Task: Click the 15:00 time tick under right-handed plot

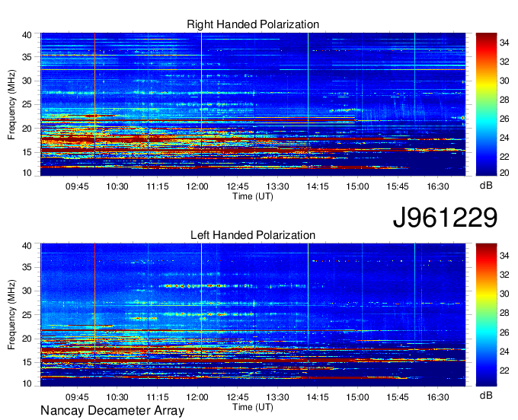Action: tap(357, 186)
